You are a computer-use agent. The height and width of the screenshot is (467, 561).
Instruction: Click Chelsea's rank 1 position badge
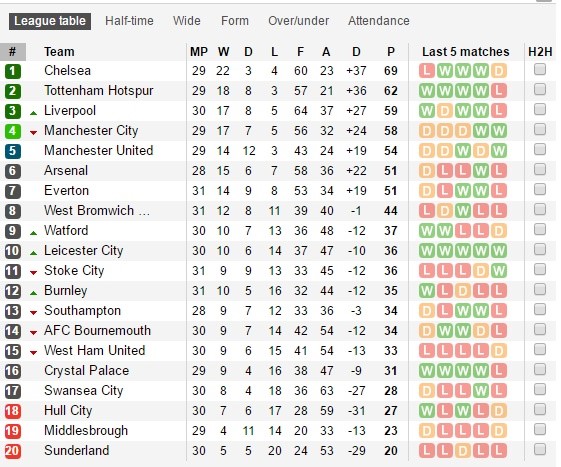click(x=13, y=71)
